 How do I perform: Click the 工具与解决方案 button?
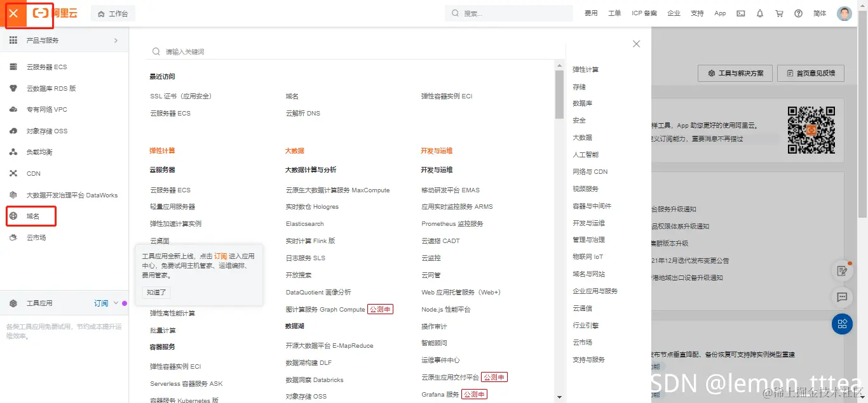(x=735, y=74)
